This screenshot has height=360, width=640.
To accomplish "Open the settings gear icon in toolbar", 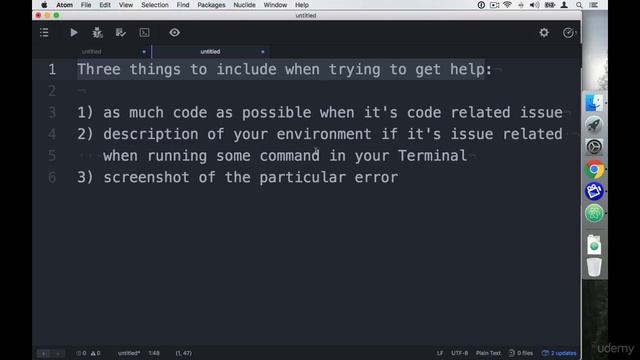I will point(544,33).
